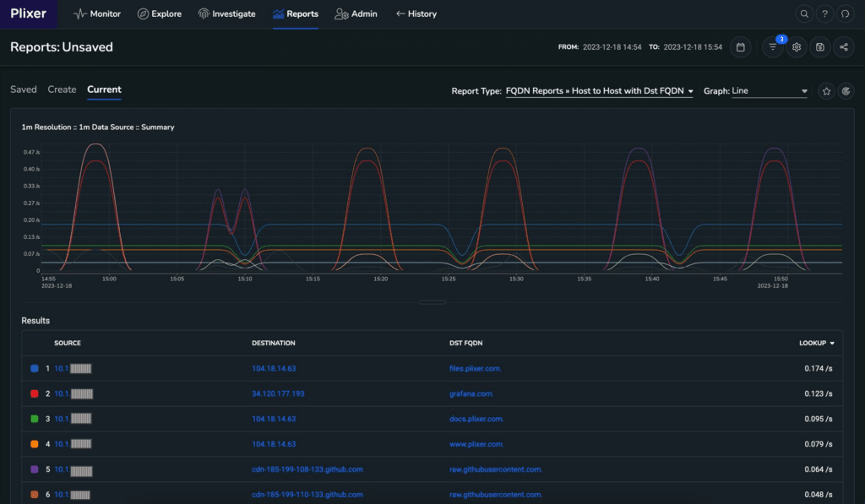
Task: Click the save report disk icon
Action: [x=819, y=47]
